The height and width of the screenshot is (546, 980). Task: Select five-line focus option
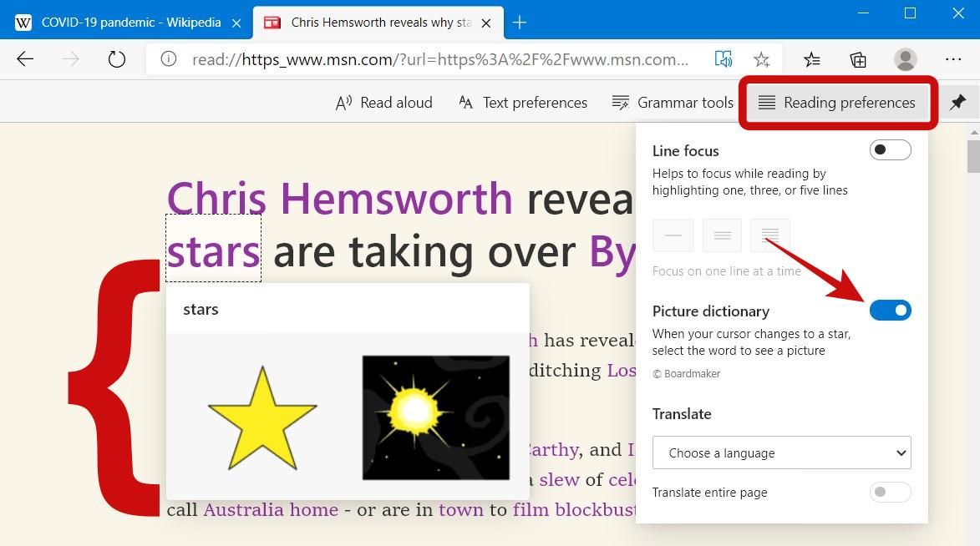click(x=770, y=235)
